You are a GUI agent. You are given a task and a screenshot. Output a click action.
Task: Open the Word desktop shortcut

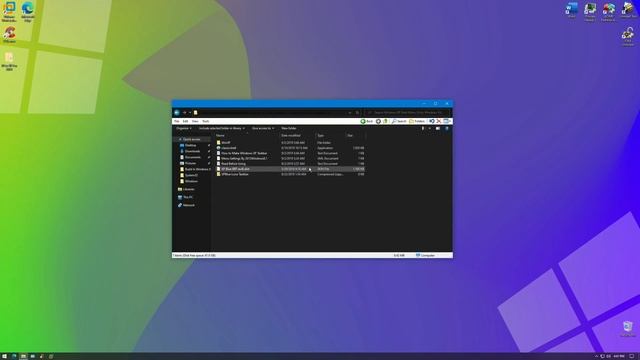[572, 10]
